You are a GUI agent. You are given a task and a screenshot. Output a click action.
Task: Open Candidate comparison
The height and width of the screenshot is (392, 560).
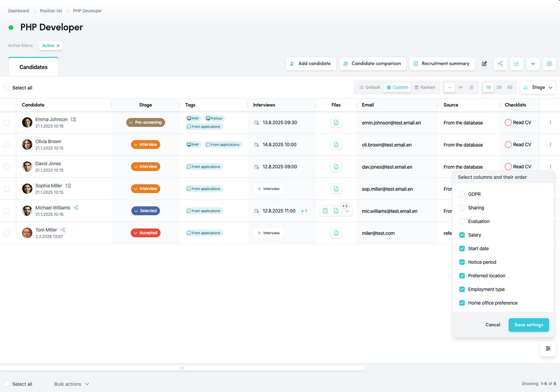pyautogui.click(x=372, y=64)
